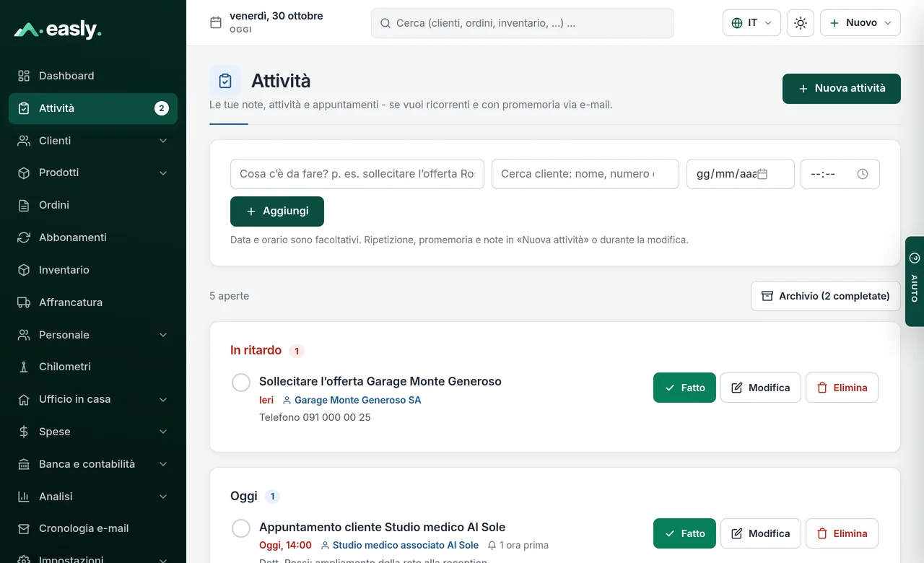Open the IT language dropdown
The width and height of the screenshot is (924, 563).
pyautogui.click(x=751, y=23)
